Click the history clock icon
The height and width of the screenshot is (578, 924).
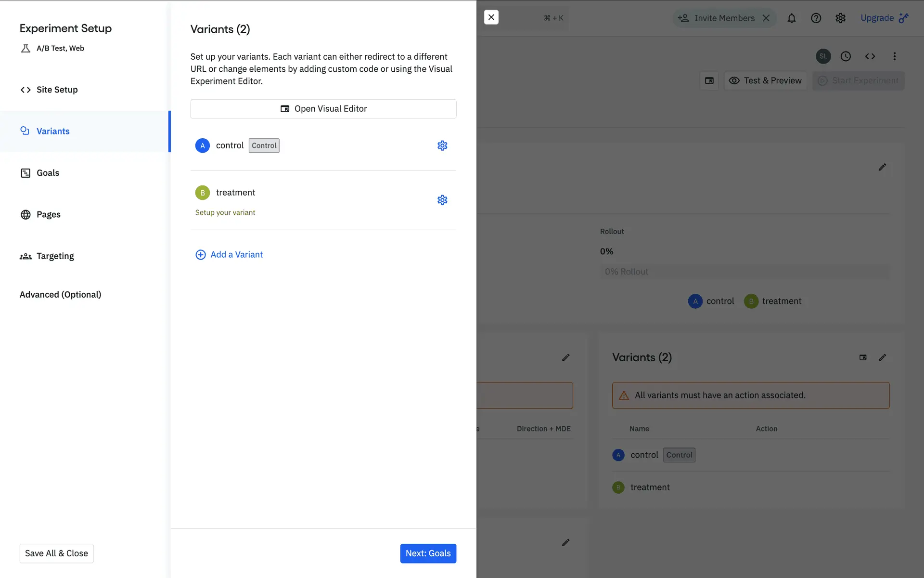tap(846, 56)
